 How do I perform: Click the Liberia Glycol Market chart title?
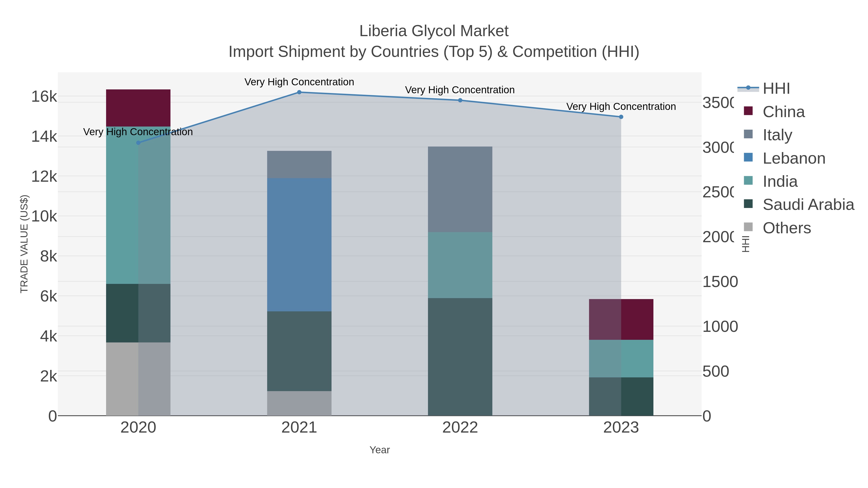434,31
